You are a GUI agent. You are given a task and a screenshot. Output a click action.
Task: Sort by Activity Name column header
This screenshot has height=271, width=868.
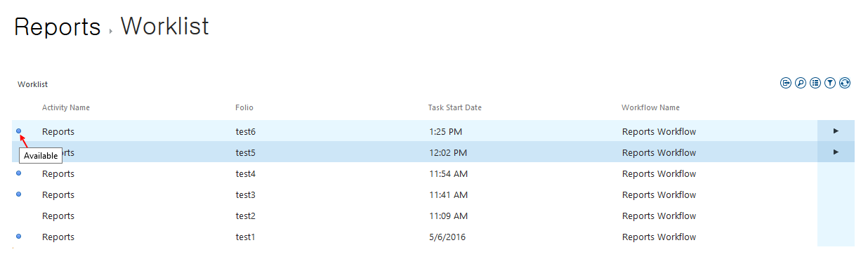click(x=66, y=107)
